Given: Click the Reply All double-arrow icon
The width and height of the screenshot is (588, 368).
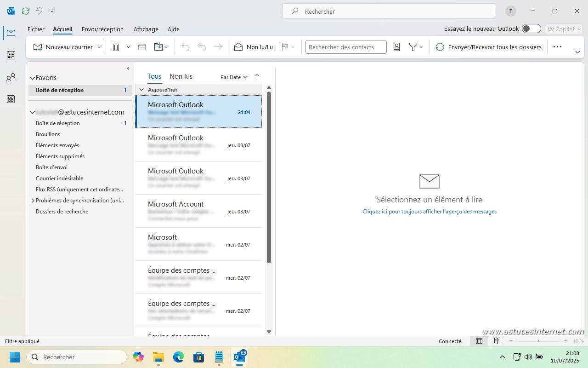Looking at the screenshot, I should [202, 47].
